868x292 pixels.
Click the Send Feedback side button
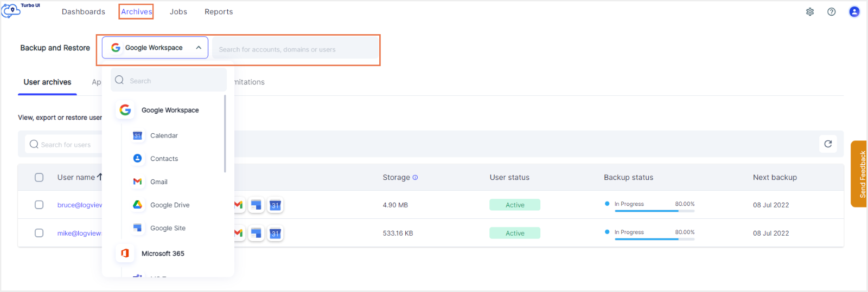click(859, 174)
